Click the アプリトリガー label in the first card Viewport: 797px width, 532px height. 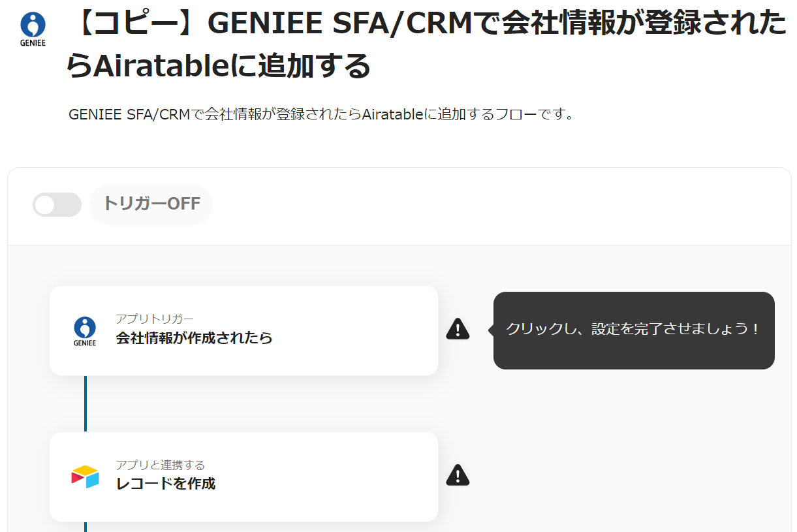click(x=155, y=319)
